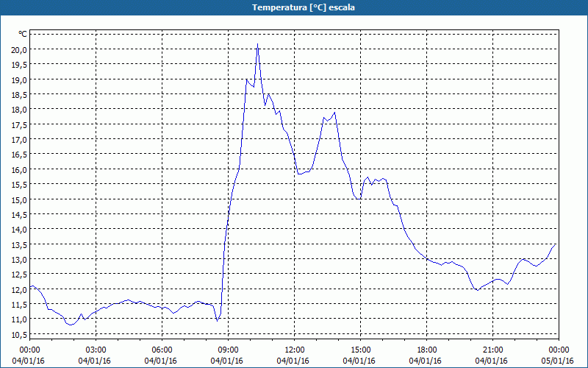Pick the 10,5 temperature axis label
The image size is (588, 368).
pyautogui.click(x=20, y=335)
